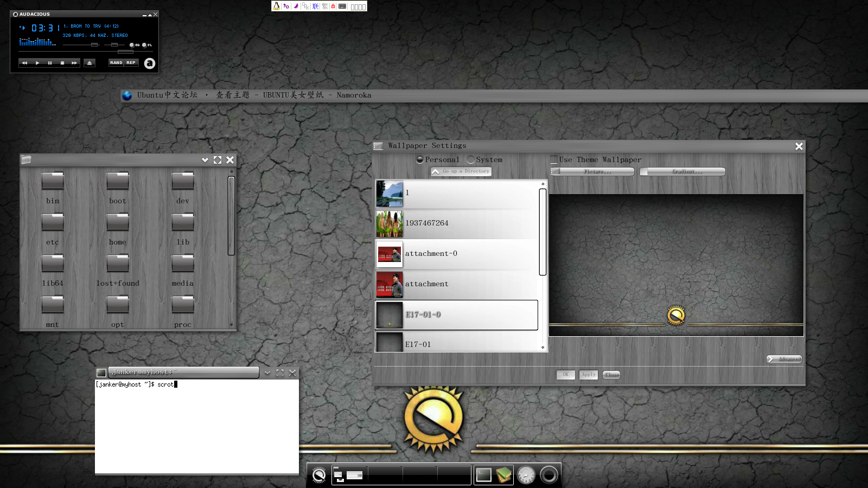Toggle the Audacious equalizer EQ button
Viewport: 868px width, 488px height.
(x=132, y=45)
